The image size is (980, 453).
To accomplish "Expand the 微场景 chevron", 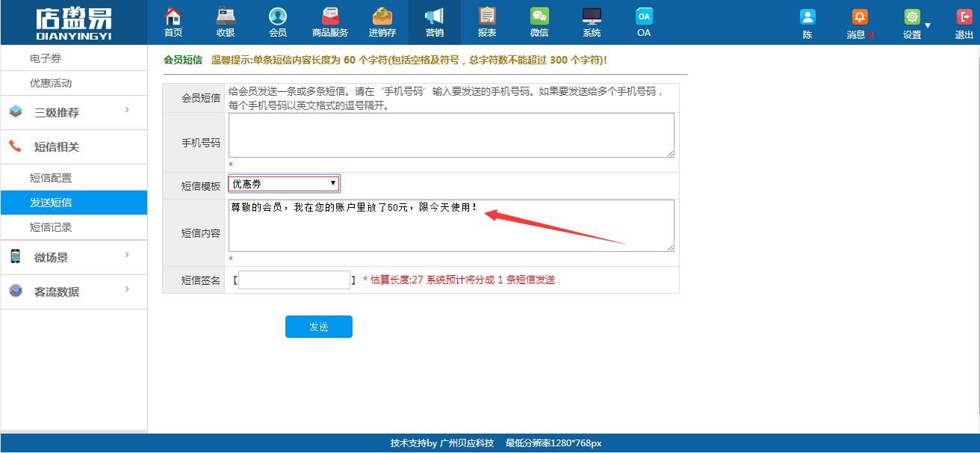I will (x=127, y=255).
